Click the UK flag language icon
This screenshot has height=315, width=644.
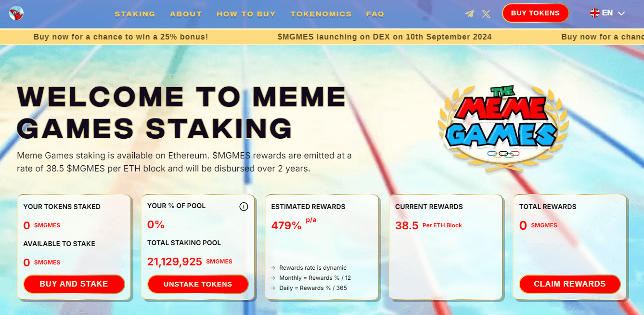tap(594, 13)
